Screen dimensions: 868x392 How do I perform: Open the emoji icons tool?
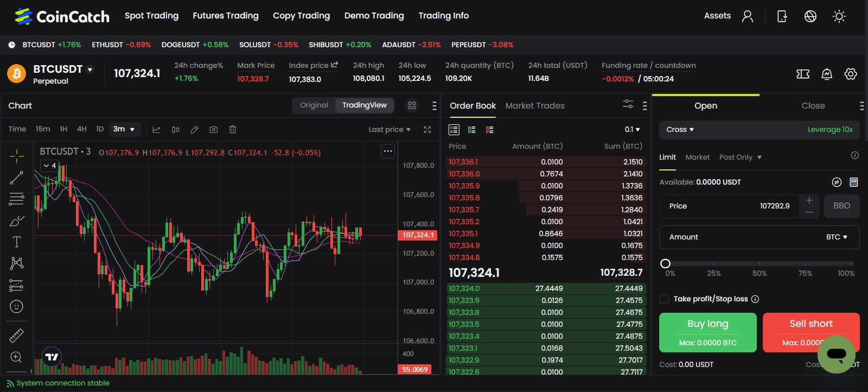coord(17,307)
